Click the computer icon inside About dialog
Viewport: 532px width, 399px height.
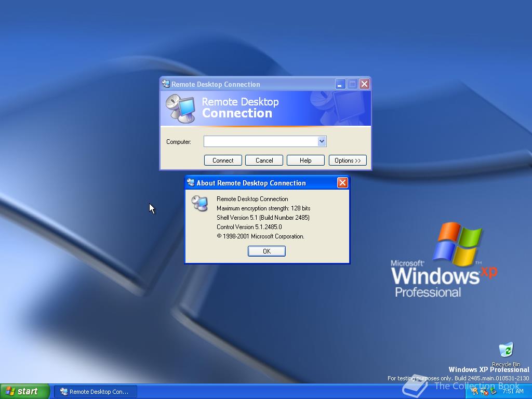pos(200,203)
